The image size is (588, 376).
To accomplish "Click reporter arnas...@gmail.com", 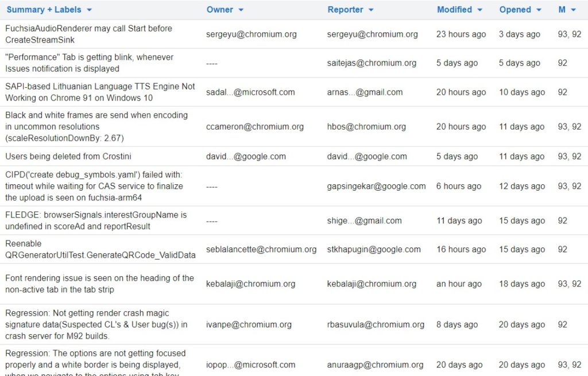I will click(x=365, y=92).
